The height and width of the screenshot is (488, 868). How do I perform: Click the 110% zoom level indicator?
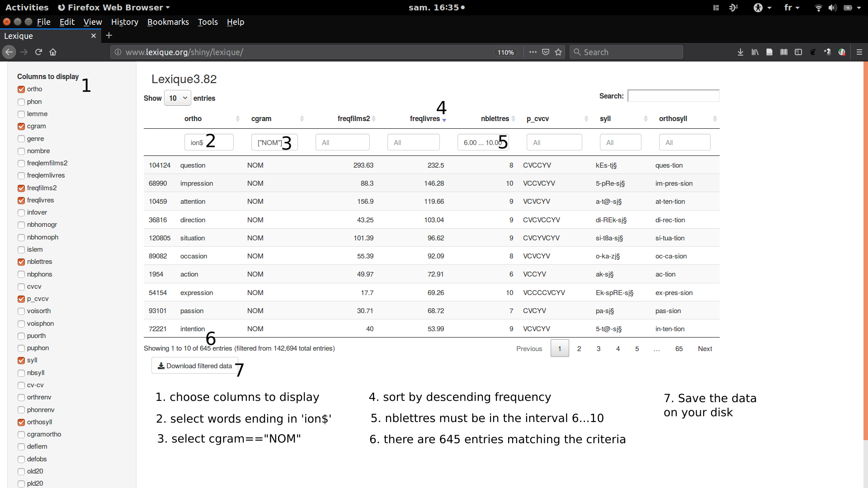[x=505, y=52]
